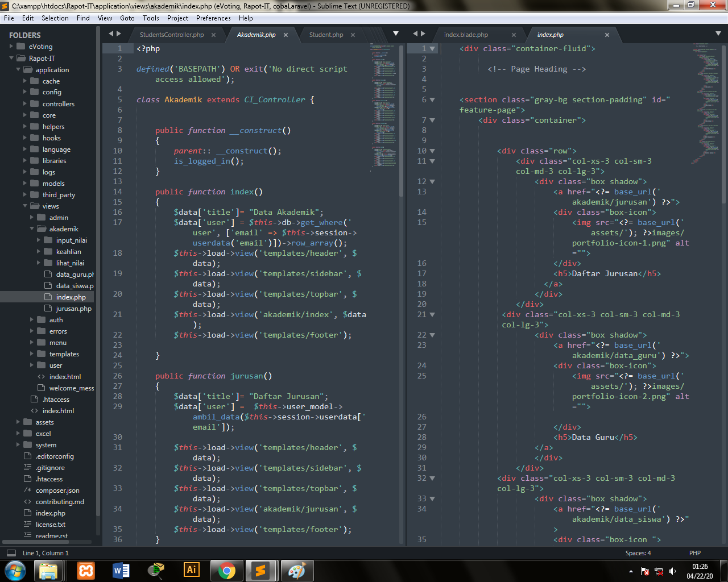Go to next tab in right pane
The image size is (728, 582).
(423, 34)
